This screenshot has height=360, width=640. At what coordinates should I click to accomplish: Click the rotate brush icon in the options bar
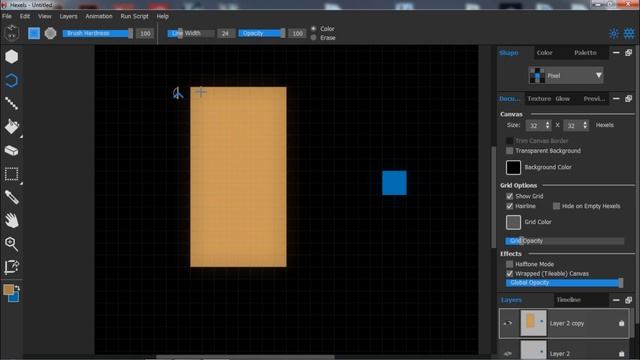tap(12, 33)
